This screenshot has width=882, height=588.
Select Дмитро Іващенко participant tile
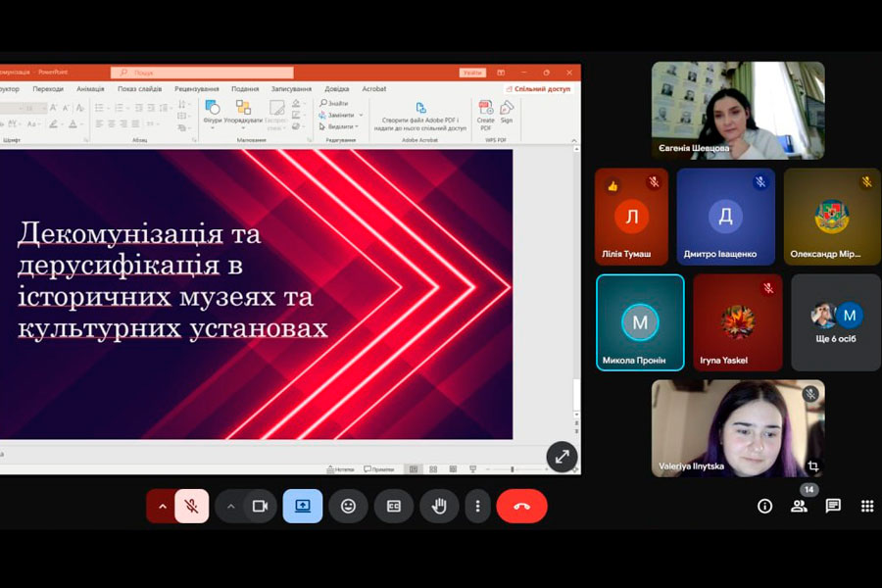[725, 217]
